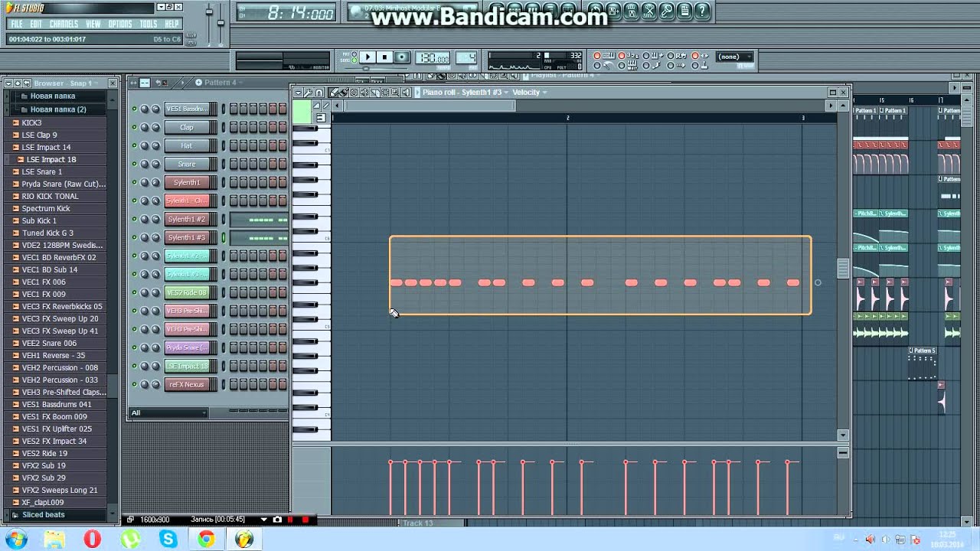Toggle the green mute light for Clap channel
Screen dimensions: 980x551
(x=134, y=128)
